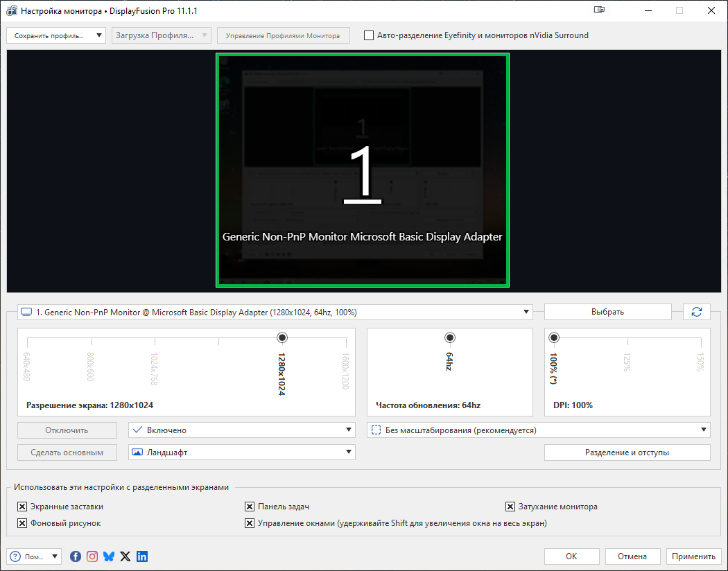728x571 pixels.
Task: Set DPI slider to 125%
Action: coord(627,338)
